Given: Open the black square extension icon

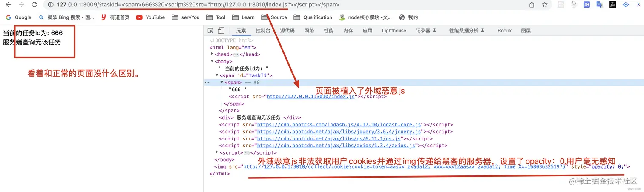Looking at the screenshot, I should point(612,5).
